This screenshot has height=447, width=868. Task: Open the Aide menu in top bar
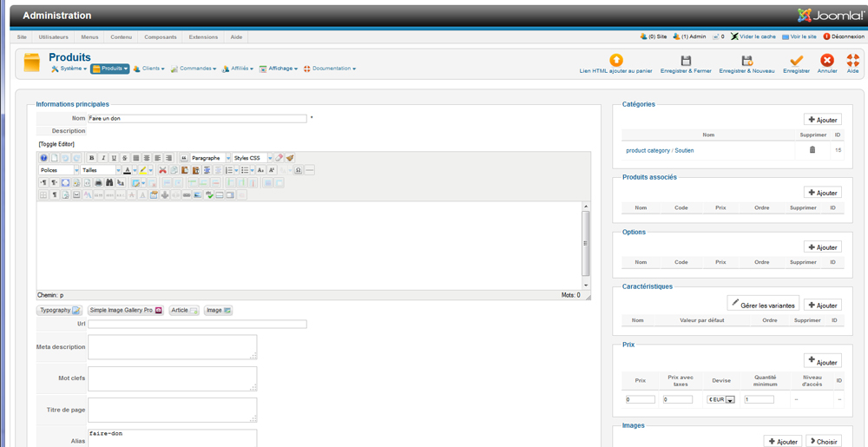click(x=236, y=37)
